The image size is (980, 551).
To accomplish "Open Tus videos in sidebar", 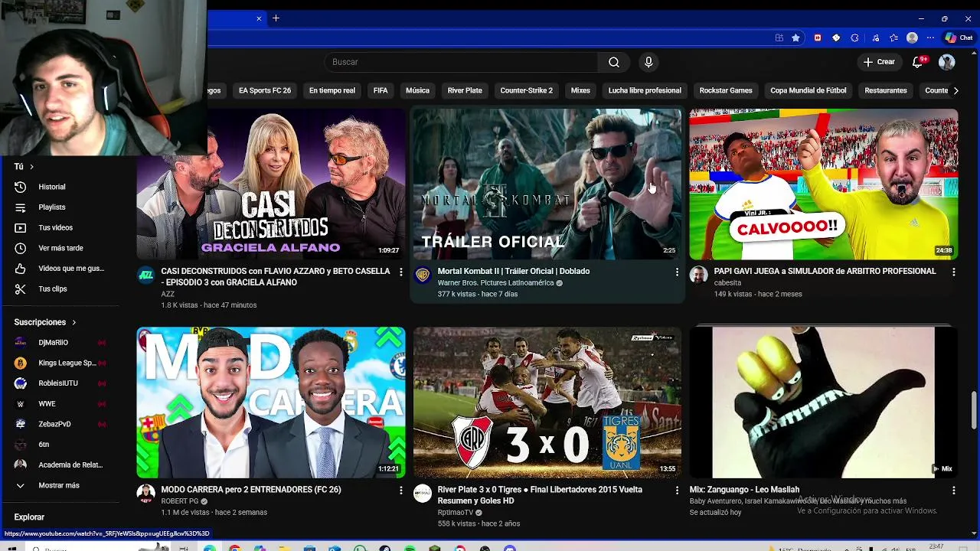I will tap(55, 228).
